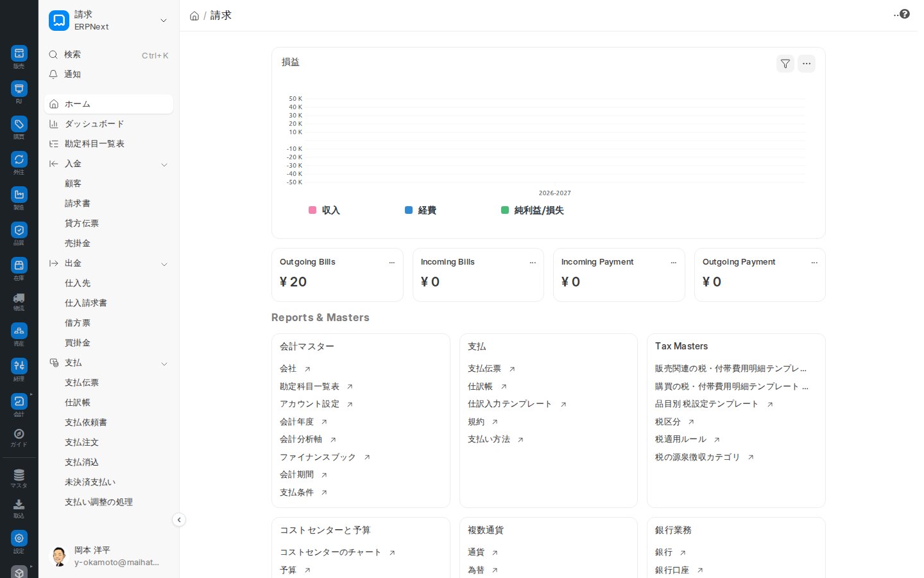Select ダッシュボード in the sidebar
The height and width of the screenshot is (578, 924).
(108, 124)
